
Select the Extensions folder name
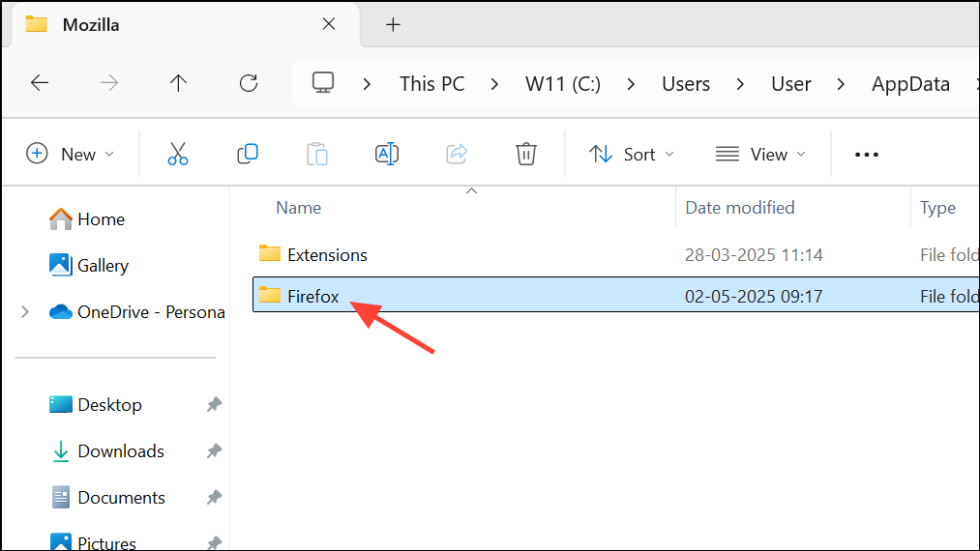click(328, 255)
